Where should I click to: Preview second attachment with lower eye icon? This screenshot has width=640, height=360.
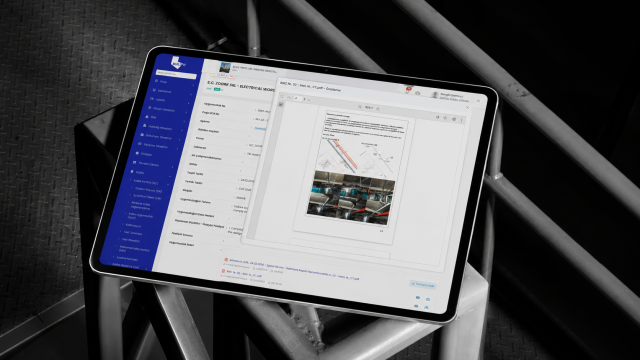pyautogui.click(x=416, y=306)
